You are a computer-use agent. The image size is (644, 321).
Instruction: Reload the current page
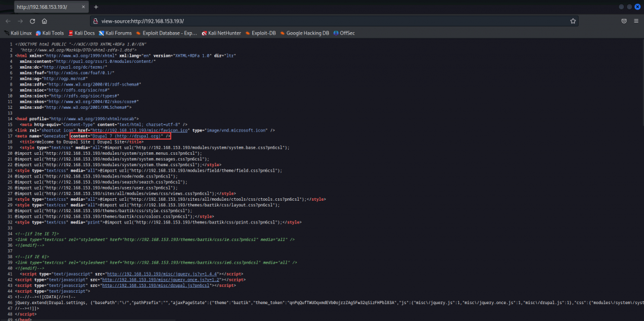point(33,21)
